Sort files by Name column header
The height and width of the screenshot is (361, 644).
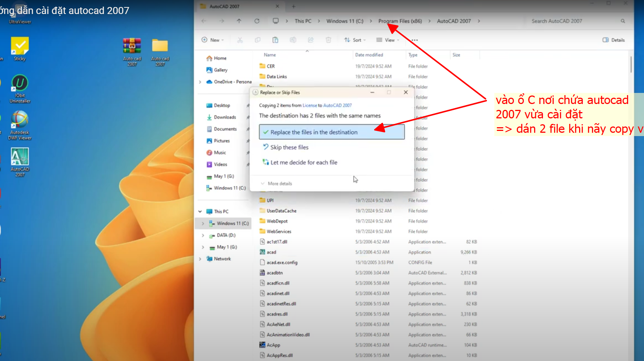[x=269, y=55]
